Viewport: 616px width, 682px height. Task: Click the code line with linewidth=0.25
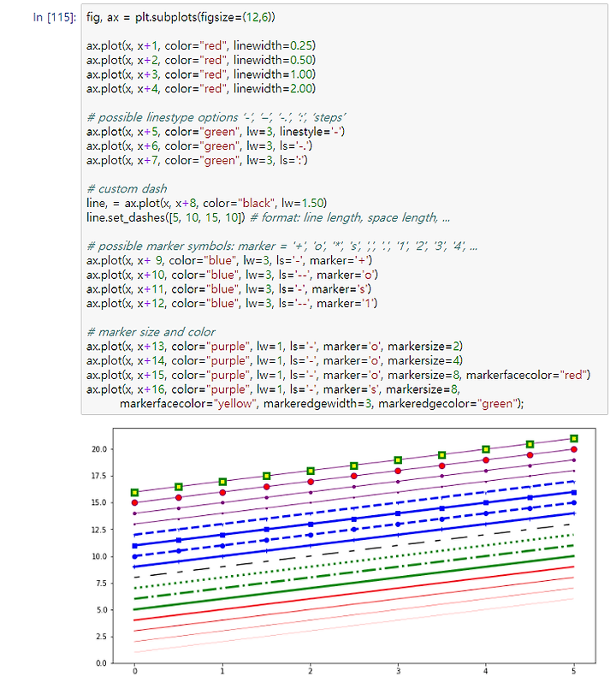pyautogui.click(x=201, y=45)
